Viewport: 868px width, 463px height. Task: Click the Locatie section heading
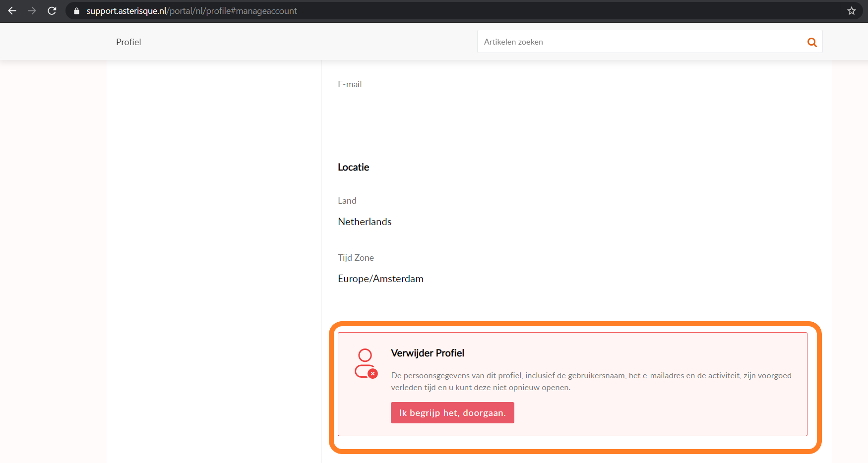[x=353, y=167]
